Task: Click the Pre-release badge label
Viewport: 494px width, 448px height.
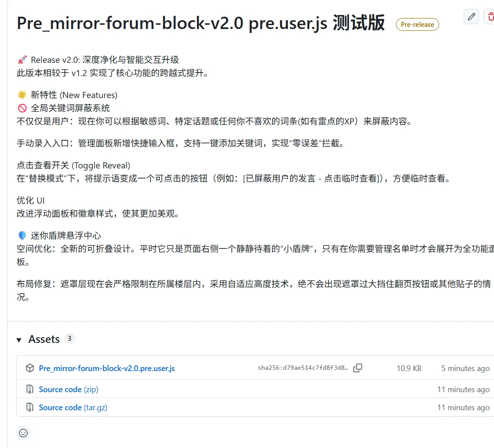Action: pos(417,25)
